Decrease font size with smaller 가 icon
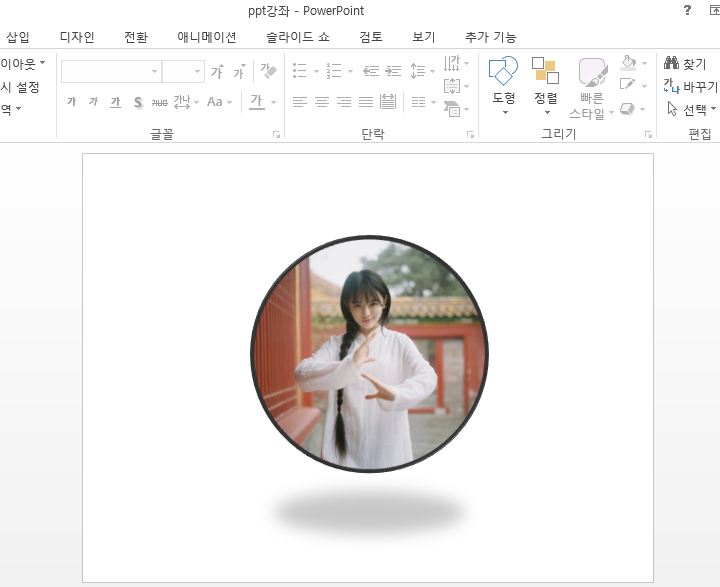The height and width of the screenshot is (587, 720). pyautogui.click(x=239, y=72)
